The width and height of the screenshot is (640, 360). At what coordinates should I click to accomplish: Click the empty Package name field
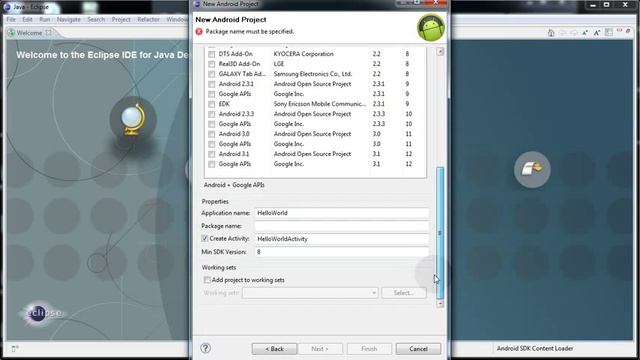pyautogui.click(x=342, y=226)
